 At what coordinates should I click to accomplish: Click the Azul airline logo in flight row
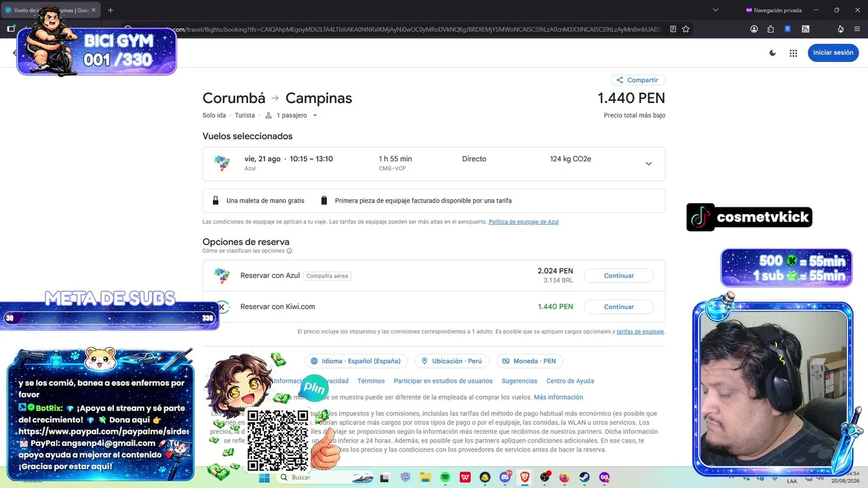click(x=222, y=163)
